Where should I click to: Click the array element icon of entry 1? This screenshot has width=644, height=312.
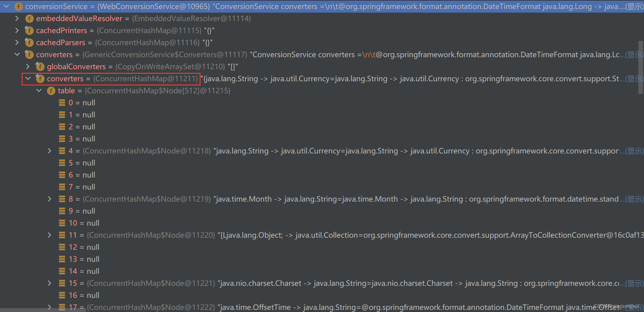(62, 115)
